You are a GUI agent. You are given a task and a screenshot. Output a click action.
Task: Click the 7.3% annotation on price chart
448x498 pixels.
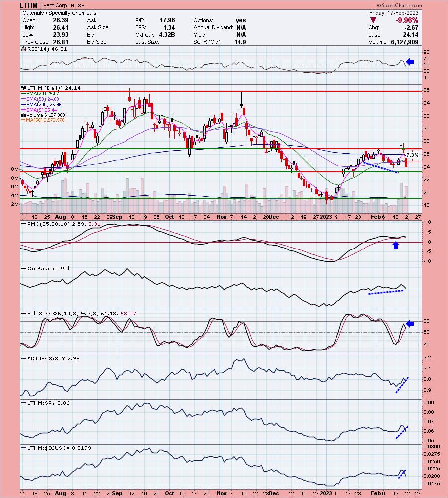(413, 155)
